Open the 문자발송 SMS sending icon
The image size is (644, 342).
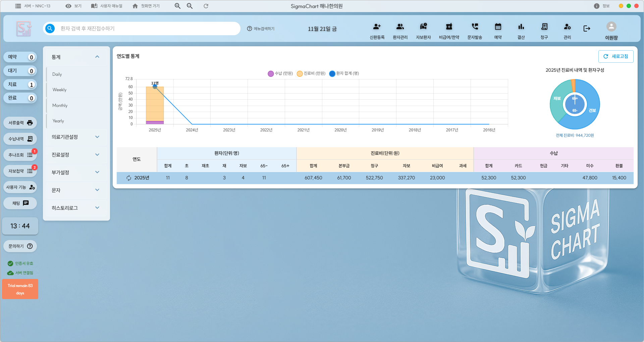click(475, 27)
